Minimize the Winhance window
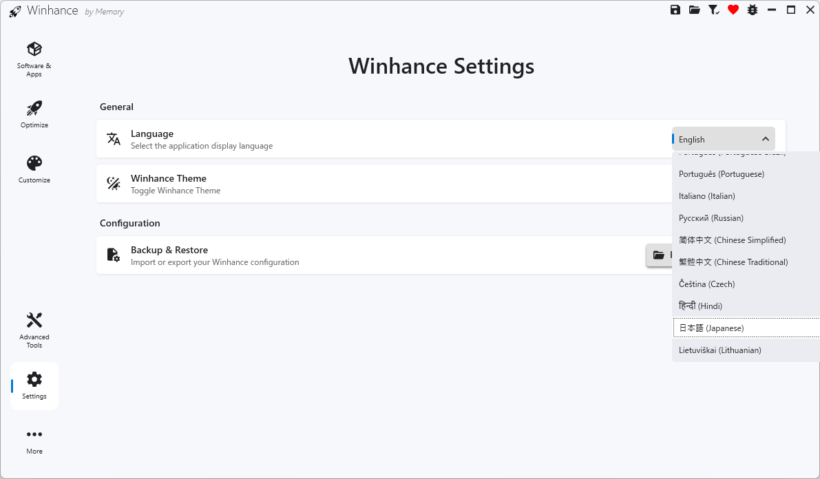 pos(771,9)
